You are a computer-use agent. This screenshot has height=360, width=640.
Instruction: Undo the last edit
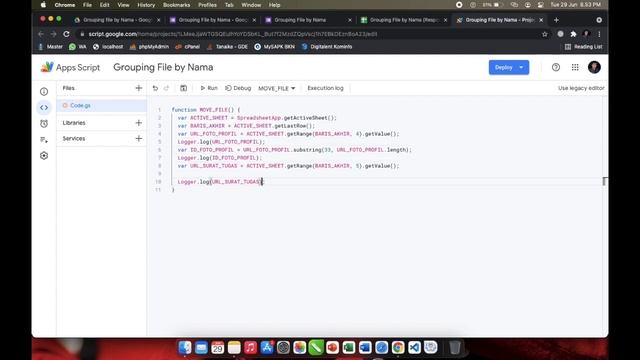point(155,88)
